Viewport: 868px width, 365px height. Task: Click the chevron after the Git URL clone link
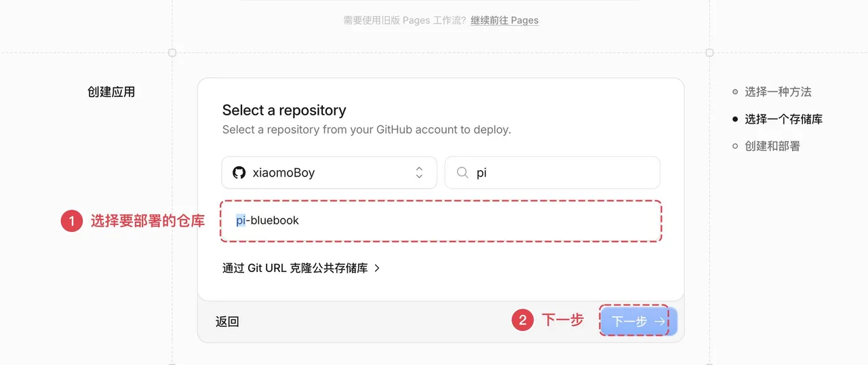[x=377, y=268]
